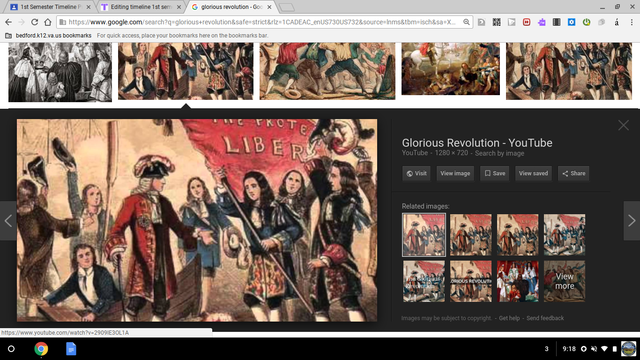Screen dimensions: 640x360
Task: Open the red record extension icon
Action: click(527, 22)
